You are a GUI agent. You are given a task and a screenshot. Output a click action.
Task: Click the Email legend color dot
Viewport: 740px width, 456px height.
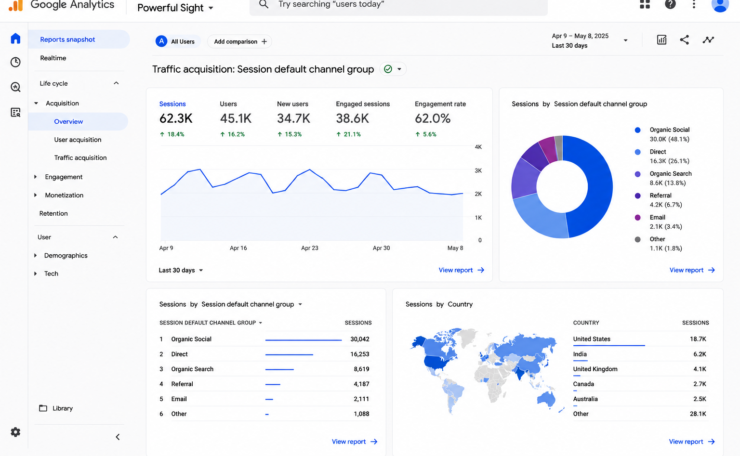click(638, 218)
